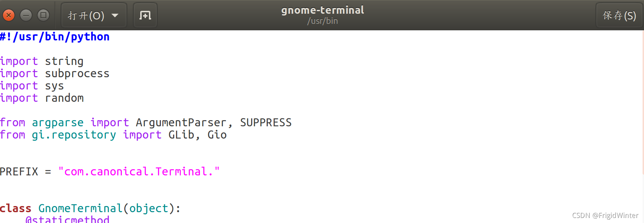This screenshot has height=223, width=644.
Task: Click the gnome-terminal title in header bar
Action: (322, 10)
